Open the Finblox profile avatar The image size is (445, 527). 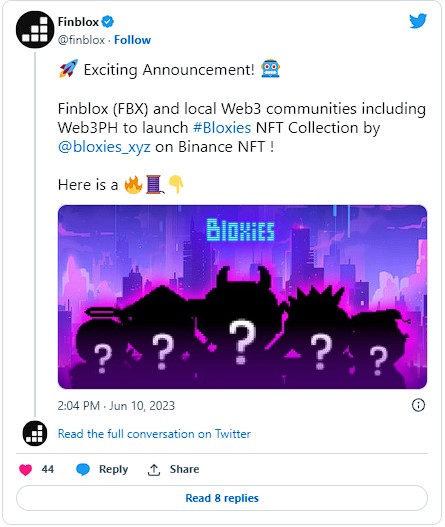click(35, 30)
